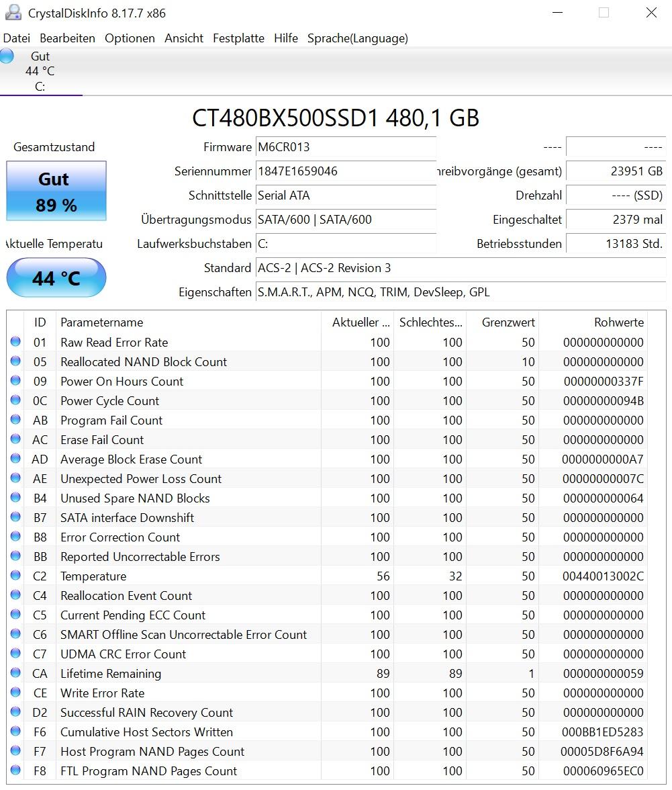Click the Übertragungsmodus field SATA/600
672x790 pixels.
click(346, 220)
